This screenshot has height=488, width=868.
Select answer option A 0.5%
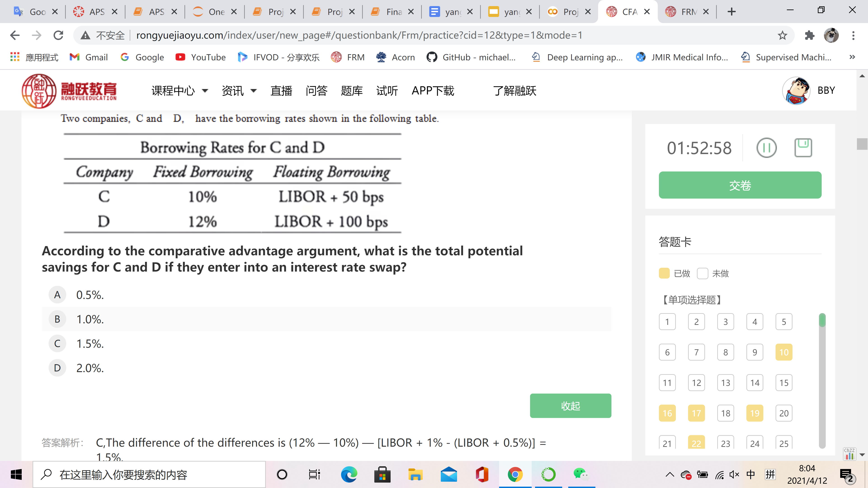(x=57, y=295)
